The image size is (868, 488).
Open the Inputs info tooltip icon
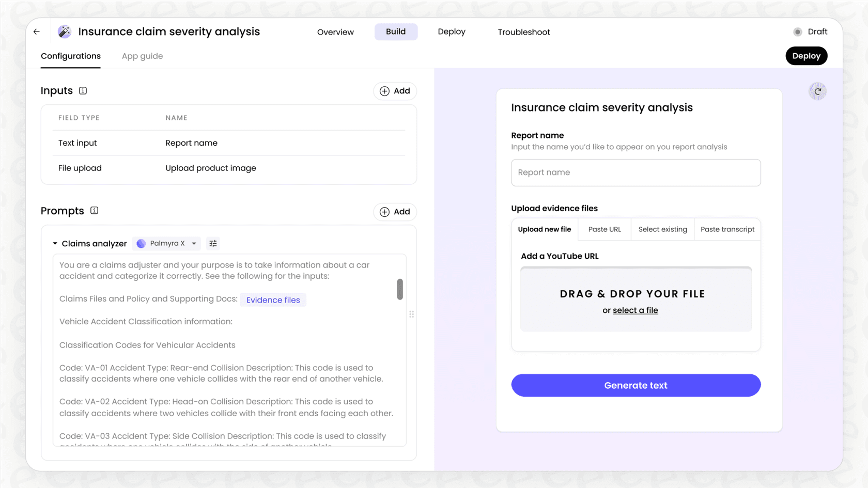click(83, 90)
